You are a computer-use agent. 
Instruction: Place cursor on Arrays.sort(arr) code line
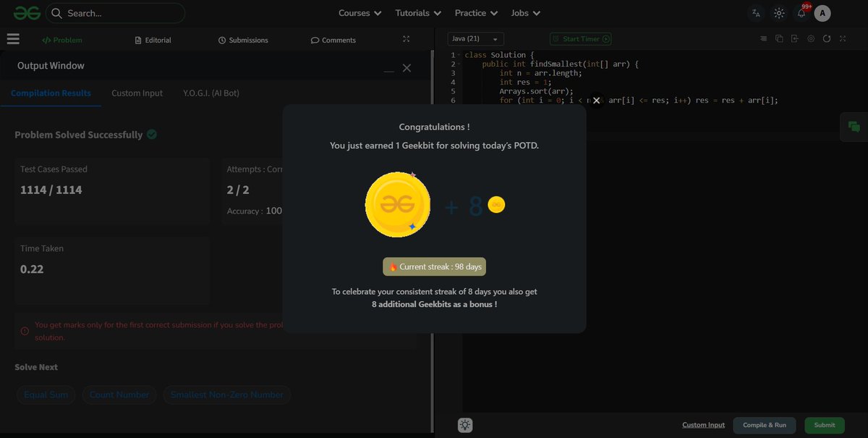[536, 91]
